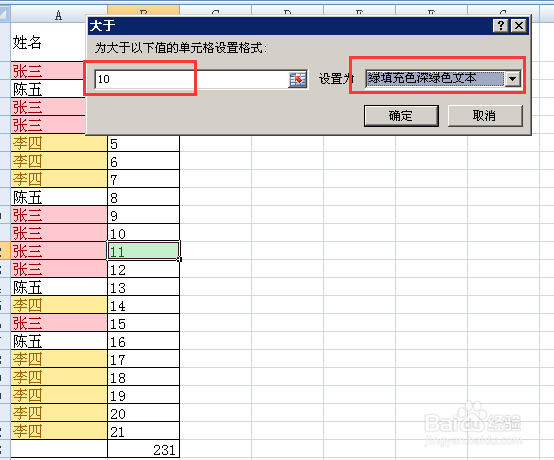Select cell with value 16

143,341
